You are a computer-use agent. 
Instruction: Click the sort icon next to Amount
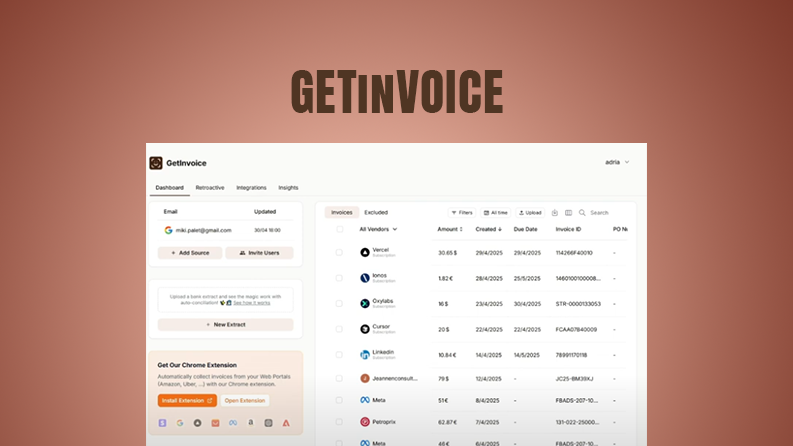[x=461, y=229]
